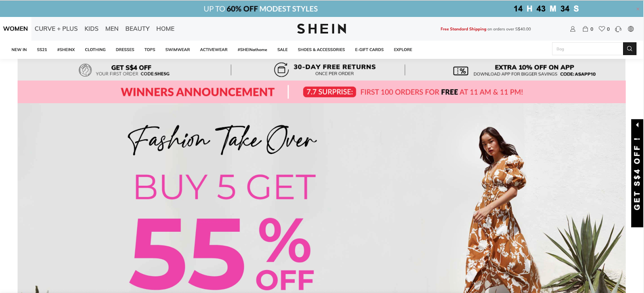
Task: Open the globe language selector icon
Action: [x=631, y=29]
